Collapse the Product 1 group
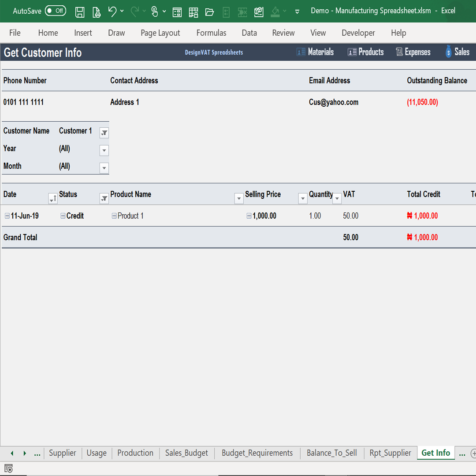Viewport: 476px width, 476px height. (x=115, y=216)
